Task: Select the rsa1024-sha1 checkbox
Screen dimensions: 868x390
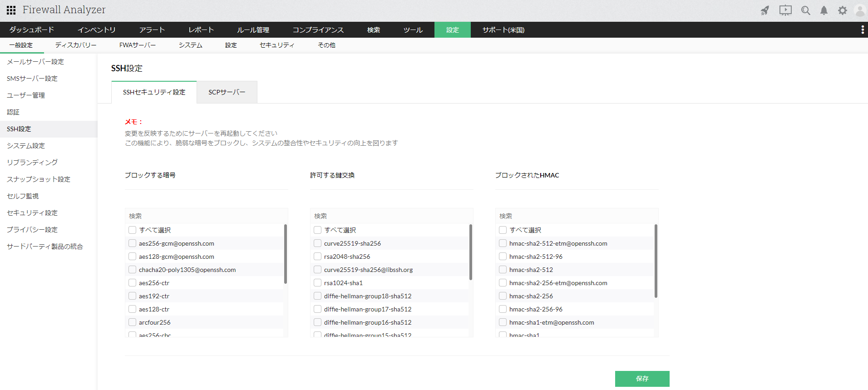Action: coord(318,283)
